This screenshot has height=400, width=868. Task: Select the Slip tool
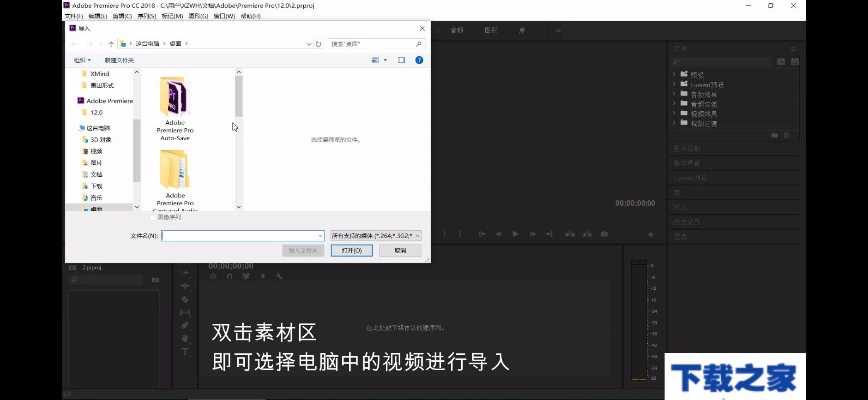click(x=185, y=312)
